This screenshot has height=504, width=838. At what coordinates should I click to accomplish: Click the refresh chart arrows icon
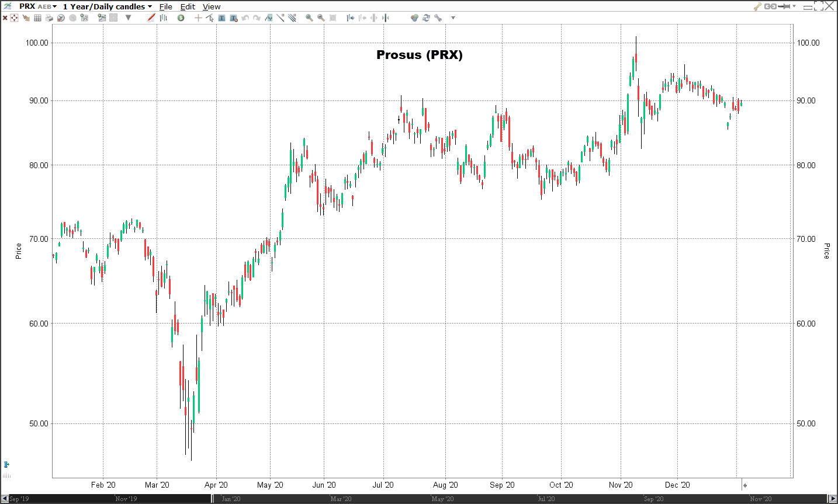pyautogui.click(x=426, y=18)
